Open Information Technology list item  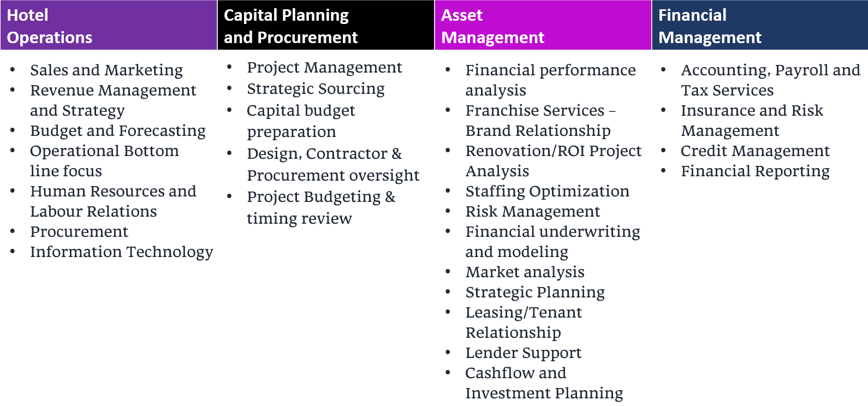pos(121,252)
